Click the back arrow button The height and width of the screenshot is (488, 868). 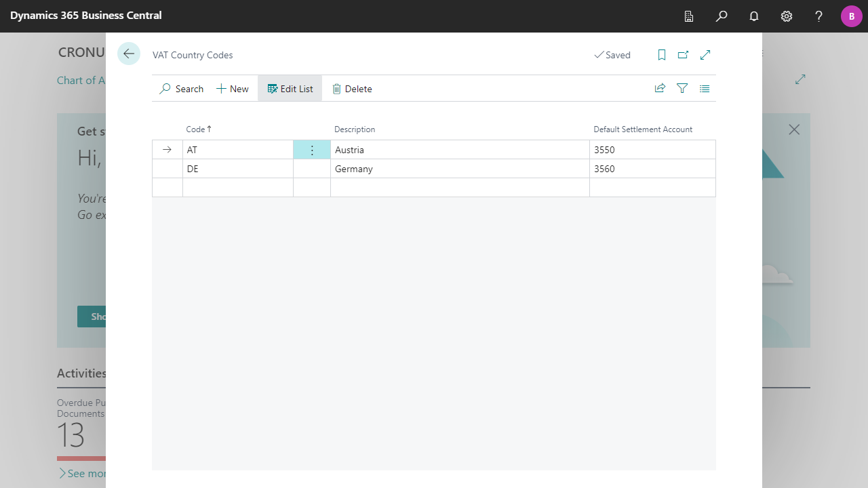click(129, 54)
